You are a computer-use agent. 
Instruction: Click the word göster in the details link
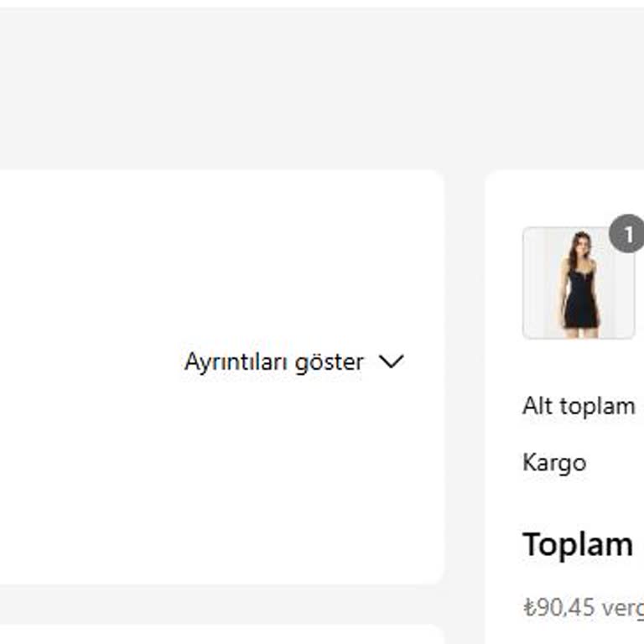[x=334, y=362]
